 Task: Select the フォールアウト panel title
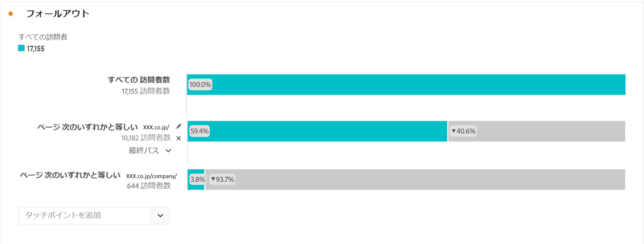coord(57,14)
